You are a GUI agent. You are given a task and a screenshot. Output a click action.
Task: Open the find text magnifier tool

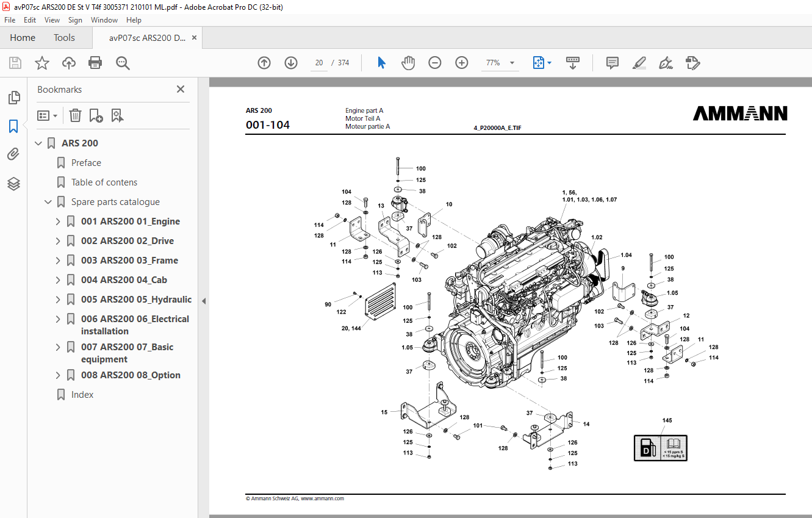123,63
